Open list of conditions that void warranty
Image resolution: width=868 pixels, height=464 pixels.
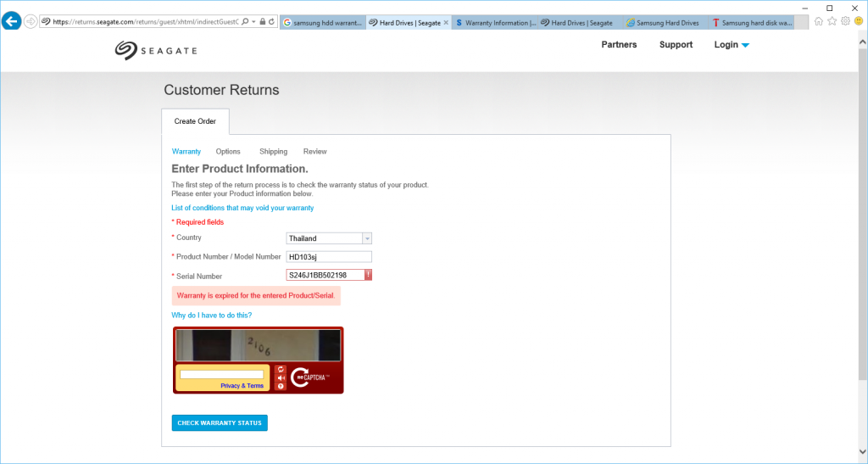point(242,208)
